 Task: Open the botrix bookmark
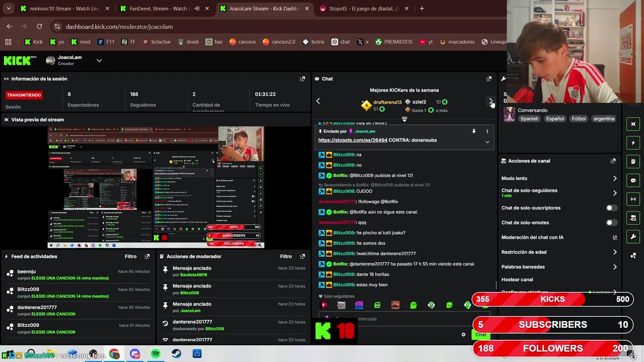pos(313,42)
